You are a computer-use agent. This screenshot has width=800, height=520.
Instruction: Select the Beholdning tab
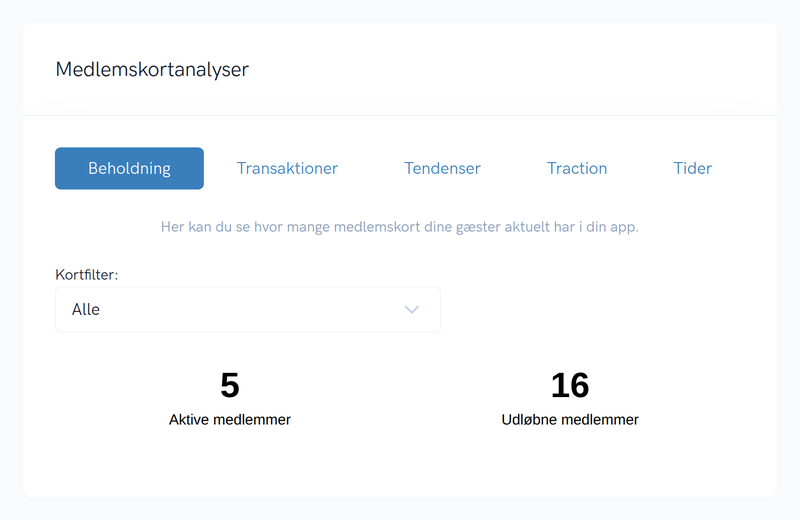tap(129, 168)
